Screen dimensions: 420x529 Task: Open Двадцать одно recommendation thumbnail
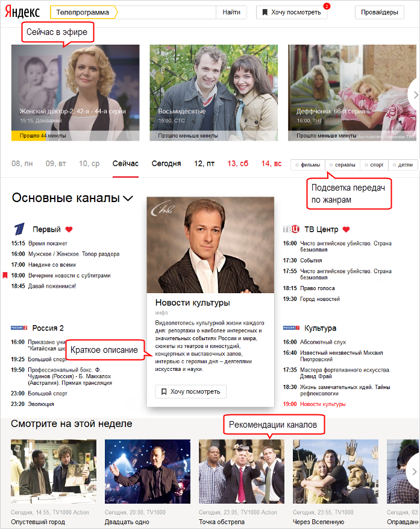tap(148, 472)
